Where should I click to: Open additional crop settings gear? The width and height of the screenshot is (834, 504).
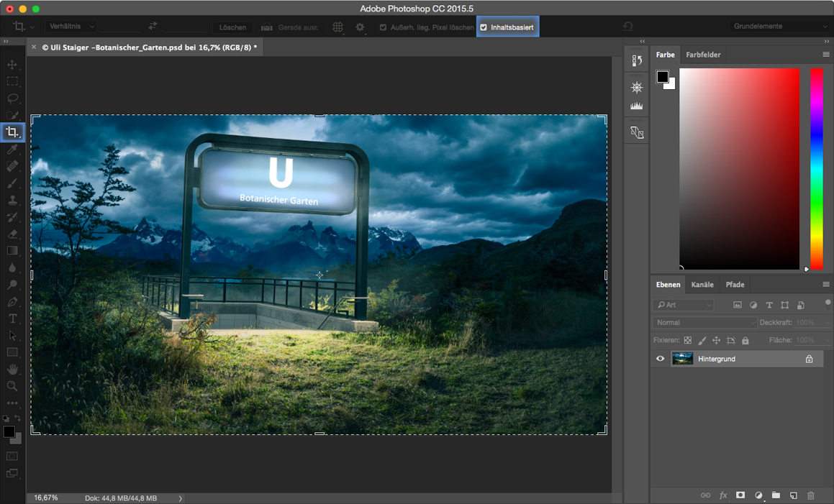pos(360,27)
